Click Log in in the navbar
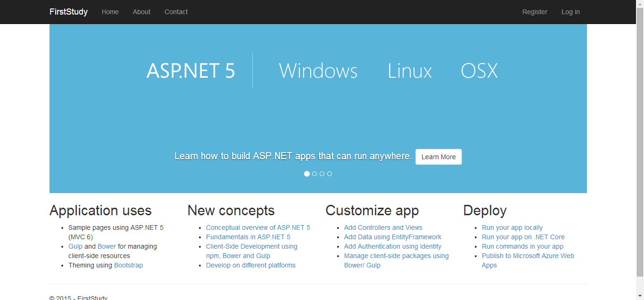 [570, 12]
